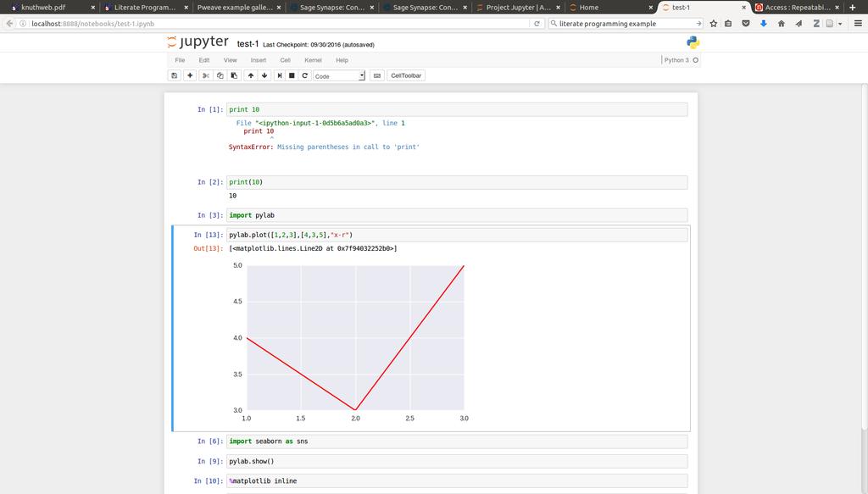Open the File menu
868x494 pixels.
pyautogui.click(x=180, y=60)
